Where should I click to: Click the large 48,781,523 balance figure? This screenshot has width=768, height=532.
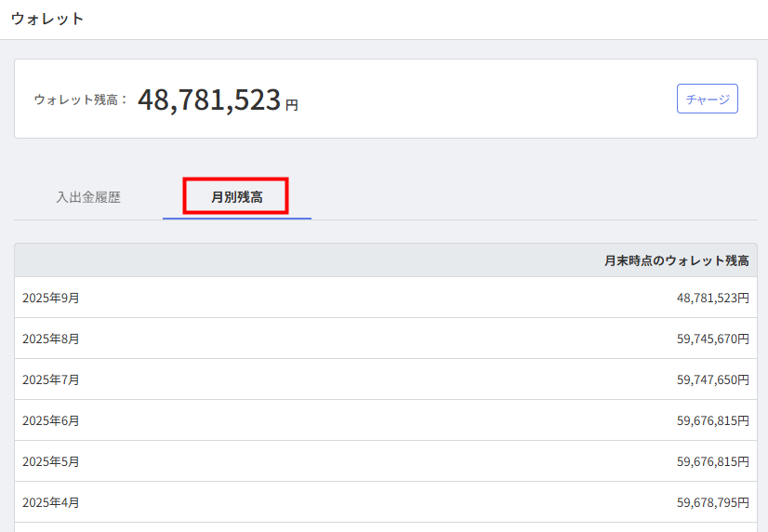point(209,100)
